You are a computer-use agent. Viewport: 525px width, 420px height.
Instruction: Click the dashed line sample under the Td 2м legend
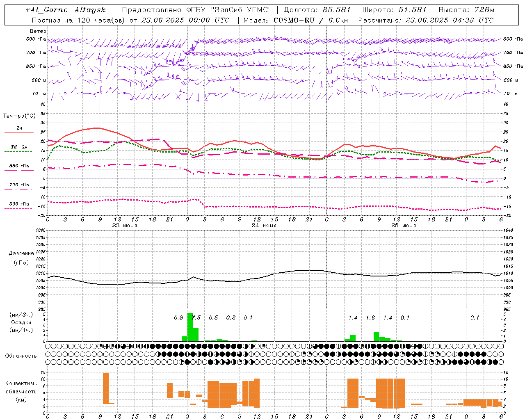click(19, 151)
